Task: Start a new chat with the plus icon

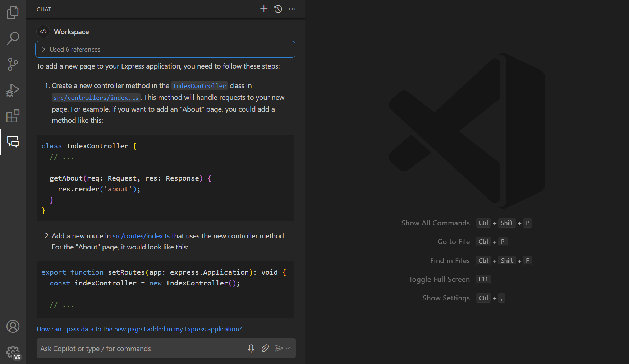Action: point(264,9)
